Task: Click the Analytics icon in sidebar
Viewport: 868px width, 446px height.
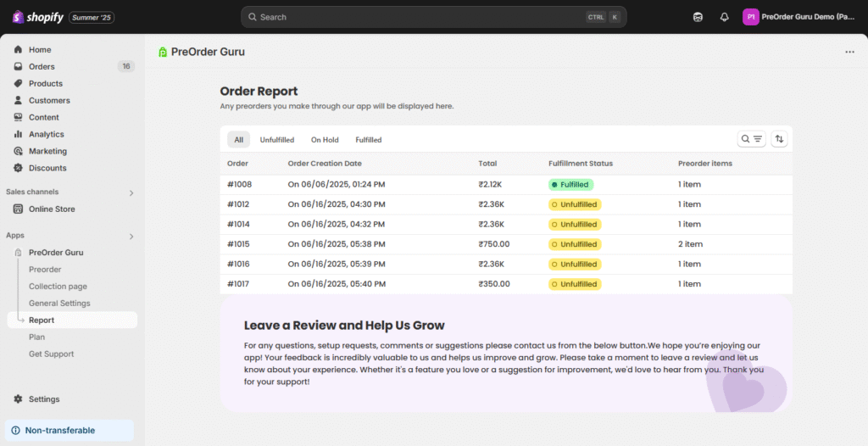Action: 18,134
